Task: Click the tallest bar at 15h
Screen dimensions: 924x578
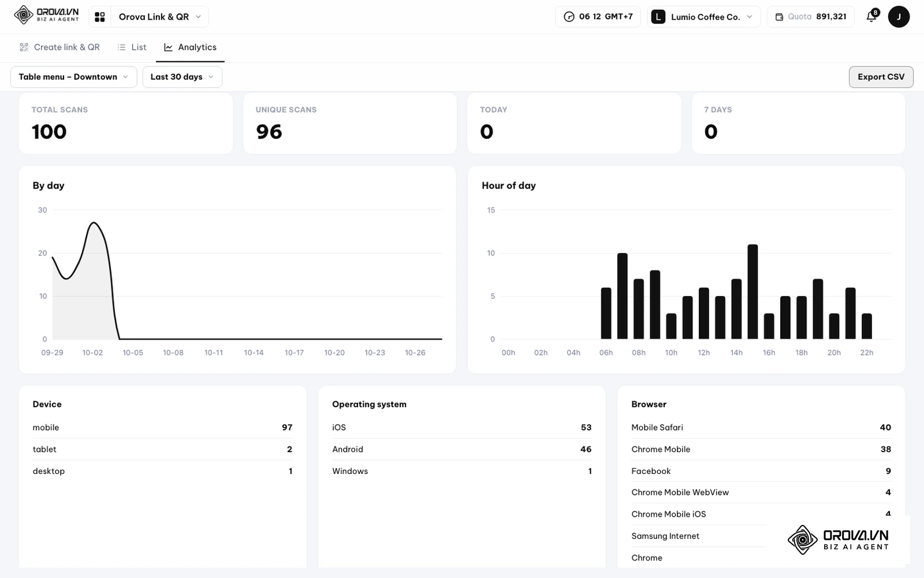Action: [752, 292]
